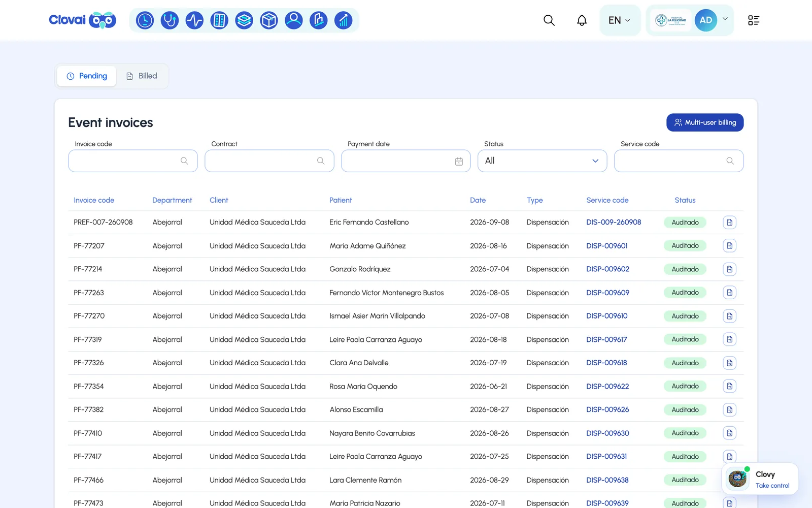Image resolution: width=812 pixels, height=508 pixels.
Task: Open document icon for invoice PF-77263
Action: coord(730,293)
